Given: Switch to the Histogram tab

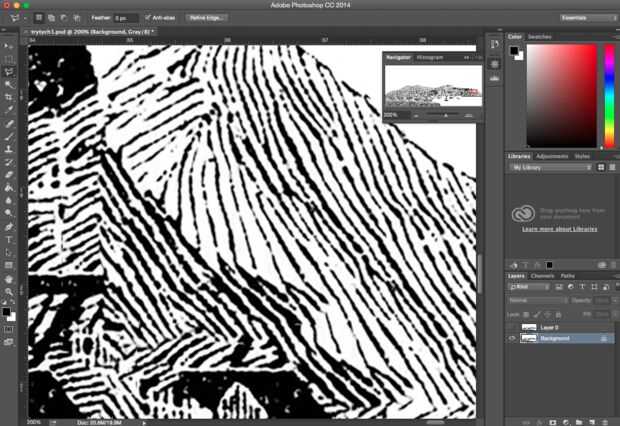Looking at the screenshot, I should 430,57.
